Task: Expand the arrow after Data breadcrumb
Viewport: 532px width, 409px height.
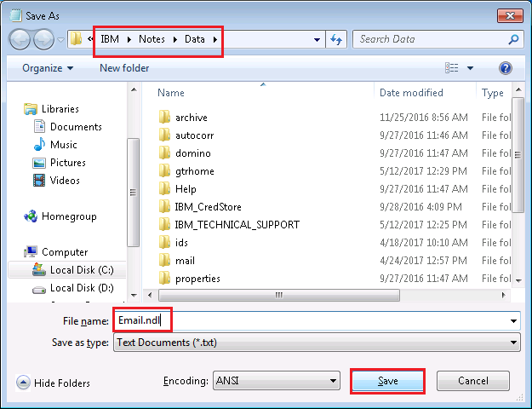Action: point(215,39)
